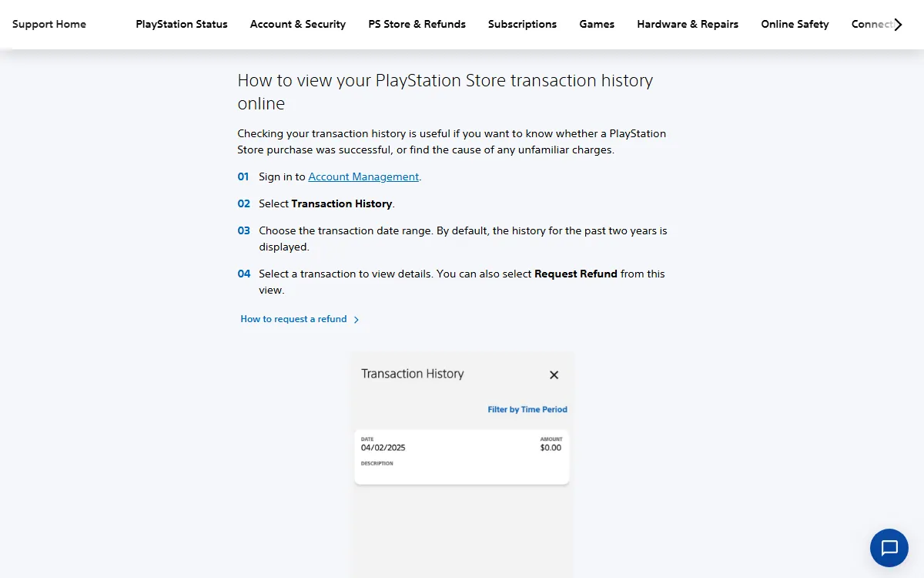Select PS Store & Refunds menu
Image resolution: width=924 pixels, height=578 pixels.
point(417,24)
